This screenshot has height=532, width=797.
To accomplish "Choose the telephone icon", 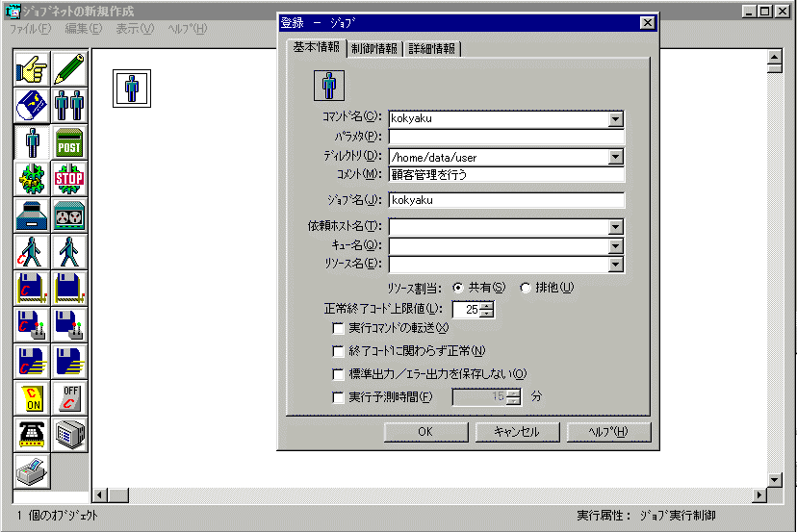I will [32, 435].
